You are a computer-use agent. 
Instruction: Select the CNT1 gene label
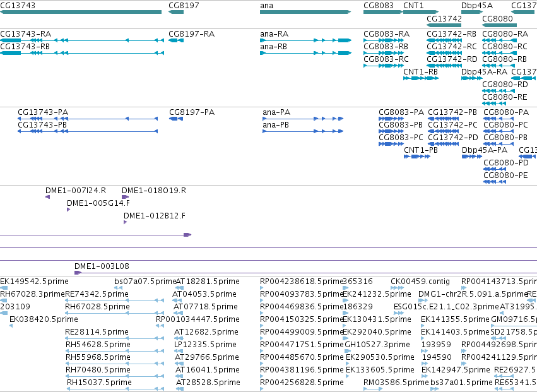[413, 6]
